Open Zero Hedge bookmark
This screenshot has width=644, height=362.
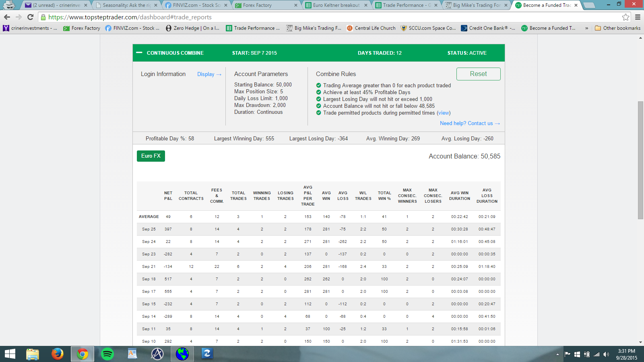tap(192, 28)
